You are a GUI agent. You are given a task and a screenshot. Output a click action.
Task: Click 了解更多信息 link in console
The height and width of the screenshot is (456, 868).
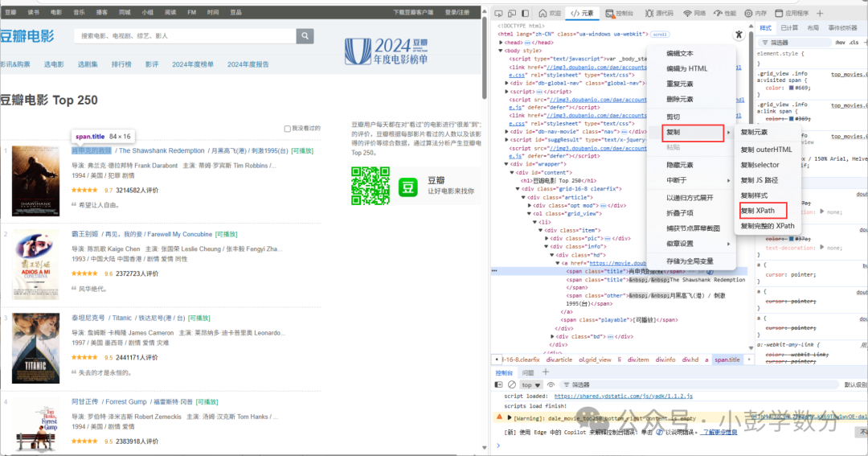click(719, 432)
